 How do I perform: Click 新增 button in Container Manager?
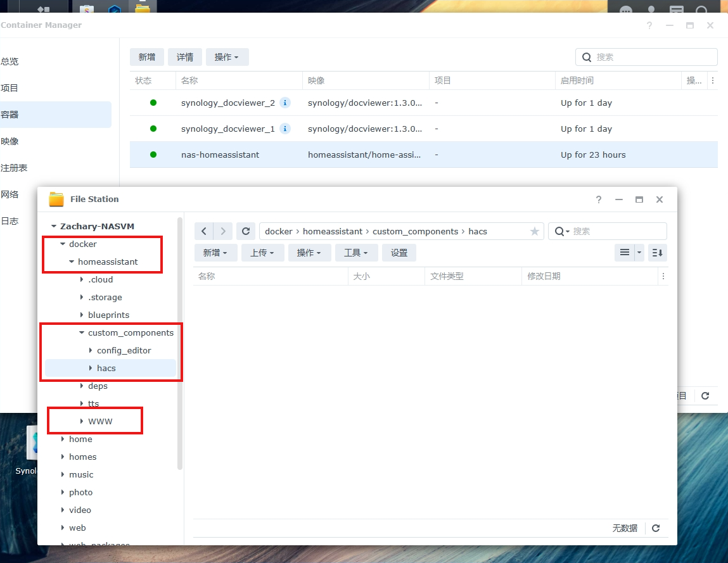147,57
